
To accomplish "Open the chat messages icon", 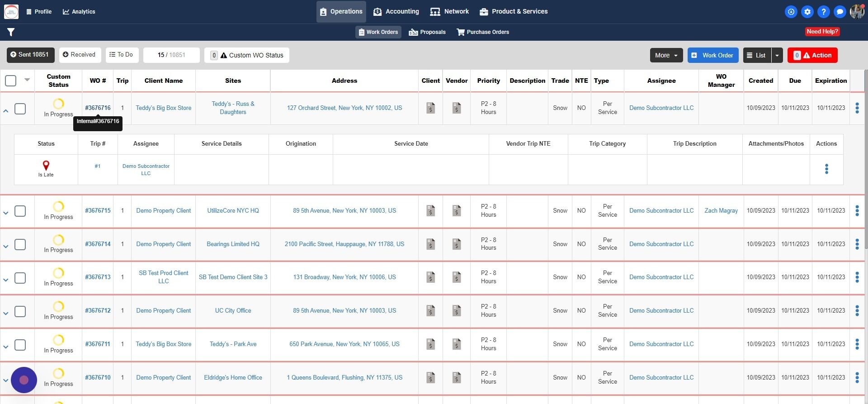I will tap(840, 12).
